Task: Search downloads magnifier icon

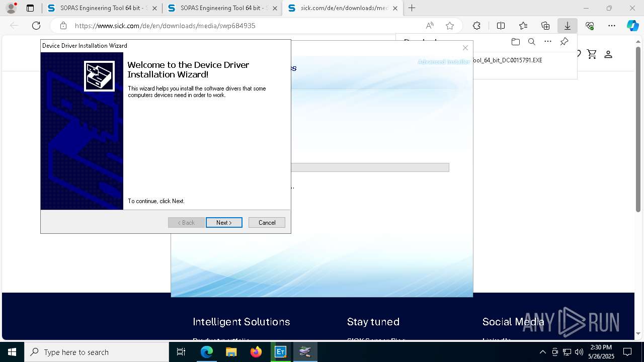Action: tap(531, 42)
